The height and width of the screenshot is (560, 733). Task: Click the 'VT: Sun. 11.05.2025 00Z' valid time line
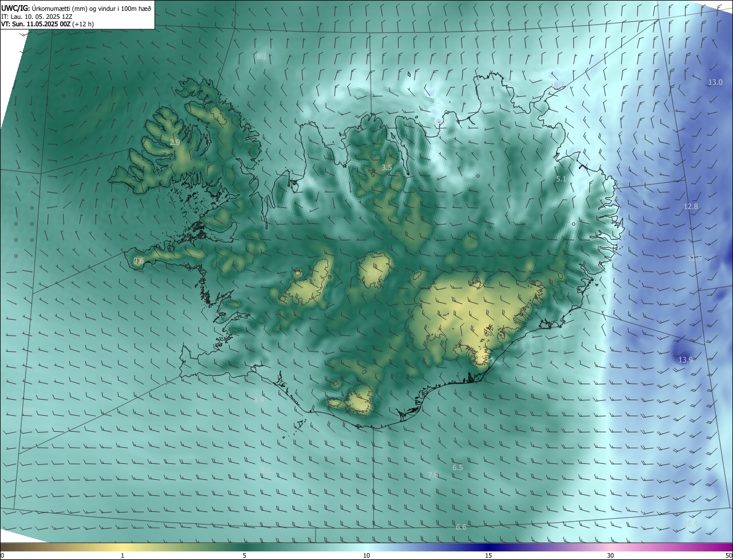48,24
